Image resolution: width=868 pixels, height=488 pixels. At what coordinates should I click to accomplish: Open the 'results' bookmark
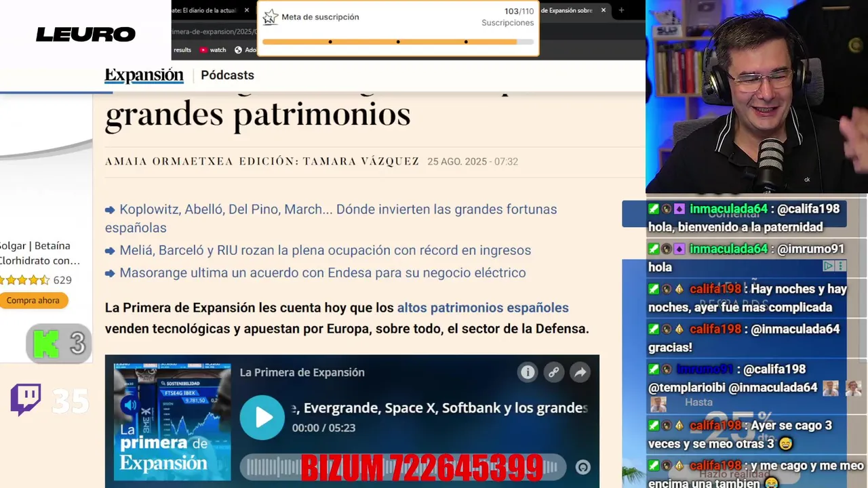pyautogui.click(x=182, y=49)
